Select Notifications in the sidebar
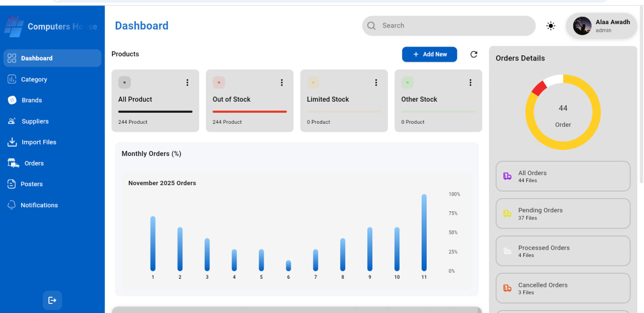This screenshot has height=313, width=644. click(x=39, y=205)
